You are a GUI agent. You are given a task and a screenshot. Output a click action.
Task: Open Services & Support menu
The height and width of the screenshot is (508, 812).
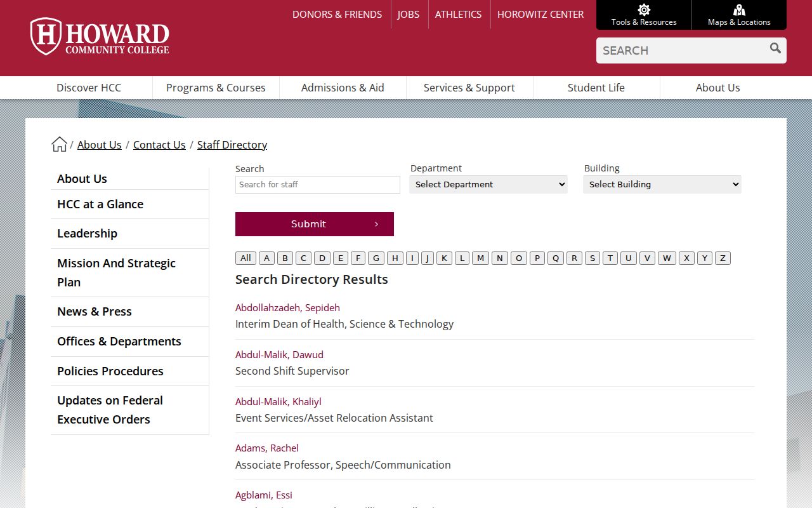pyautogui.click(x=469, y=88)
